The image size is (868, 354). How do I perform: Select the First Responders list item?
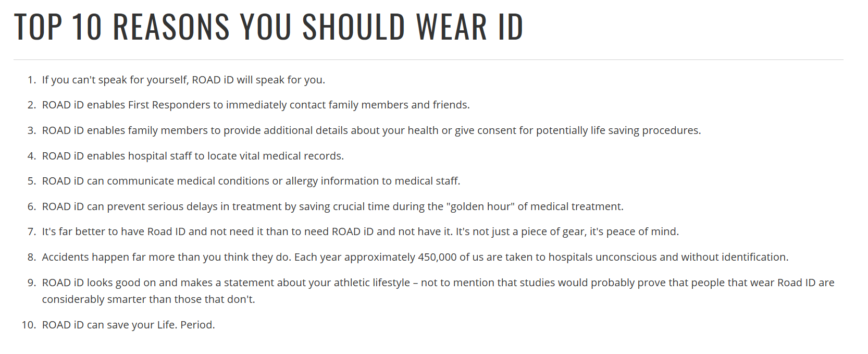255,105
